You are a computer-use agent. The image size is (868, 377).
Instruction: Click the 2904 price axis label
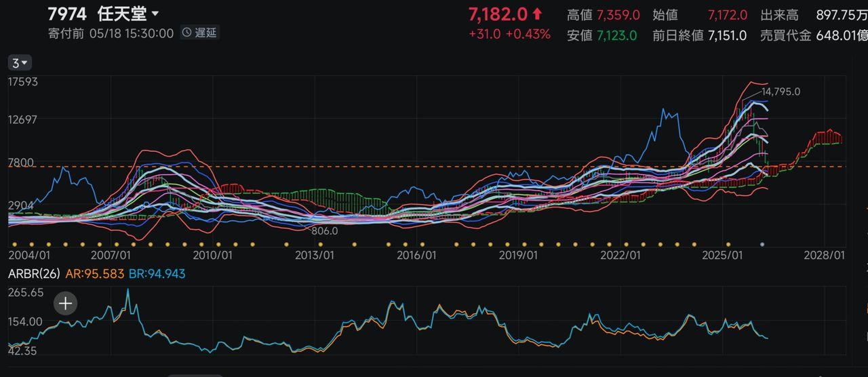(20, 205)
